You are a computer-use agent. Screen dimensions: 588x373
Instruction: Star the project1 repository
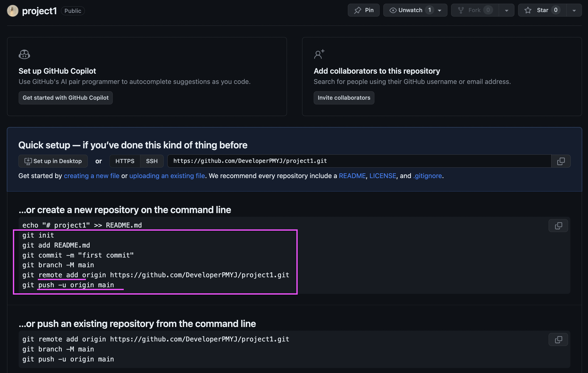point(542,10)
